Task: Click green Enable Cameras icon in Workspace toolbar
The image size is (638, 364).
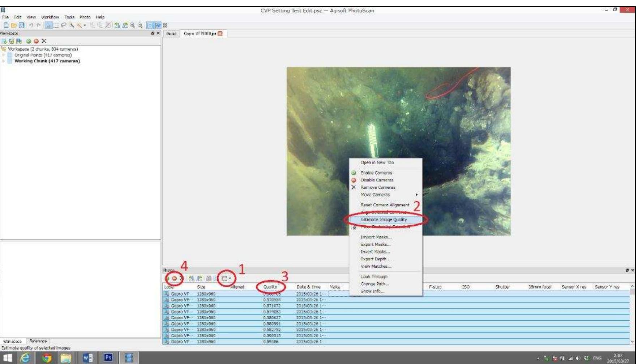Action: [29, 41]
